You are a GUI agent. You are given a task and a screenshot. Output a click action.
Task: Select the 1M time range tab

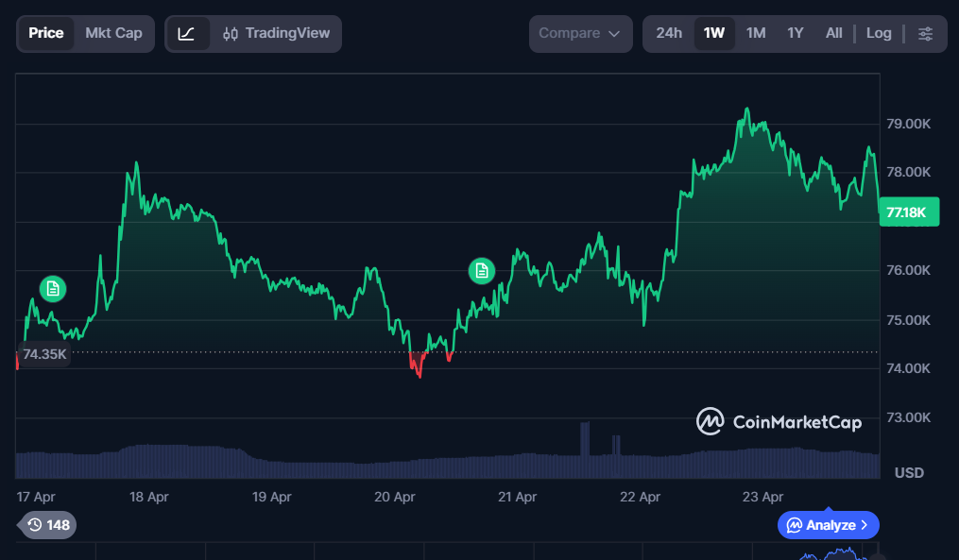pos(756,33)
